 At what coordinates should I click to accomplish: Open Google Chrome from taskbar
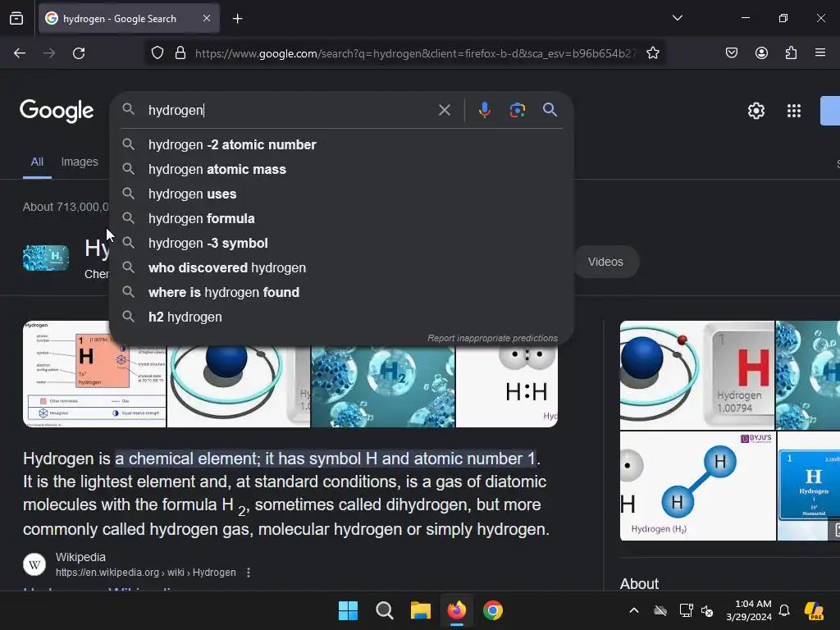click(x=493, y=610)
